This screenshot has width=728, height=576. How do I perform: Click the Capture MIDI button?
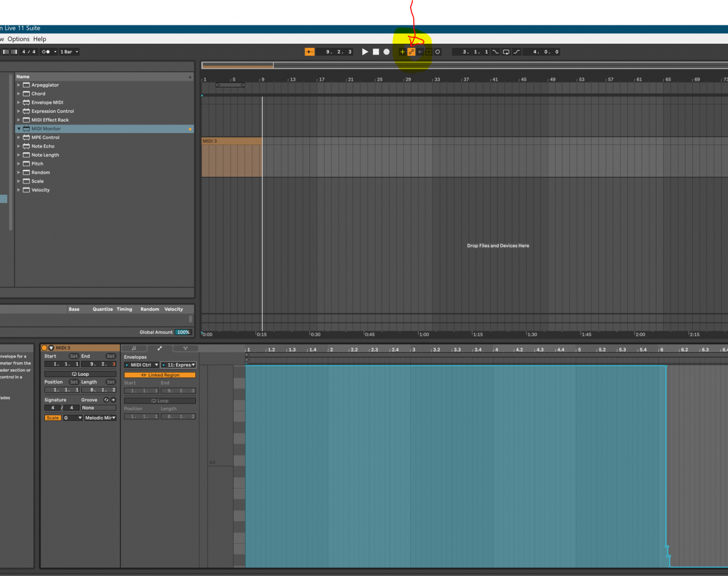coord(429,52)
